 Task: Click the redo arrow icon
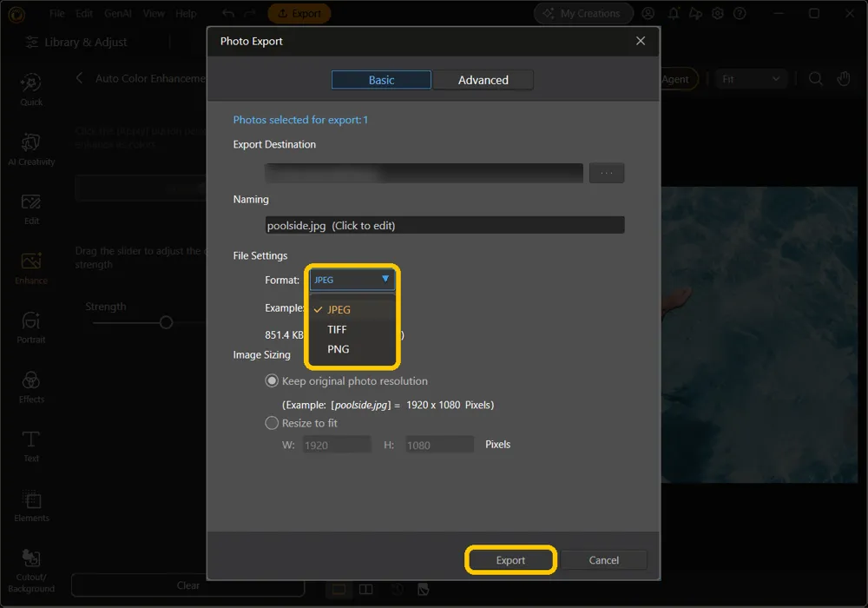tap(250, 13)
